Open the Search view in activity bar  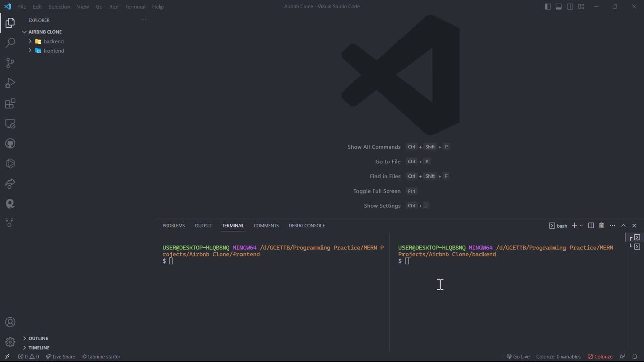pyautogui.click(x=10, y=43)
